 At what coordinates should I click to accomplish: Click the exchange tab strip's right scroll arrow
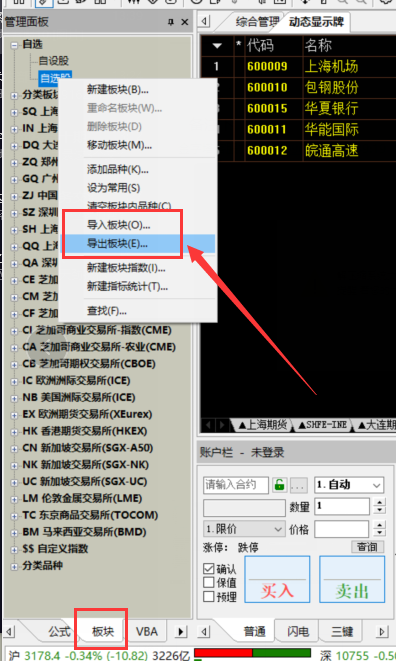222,425
